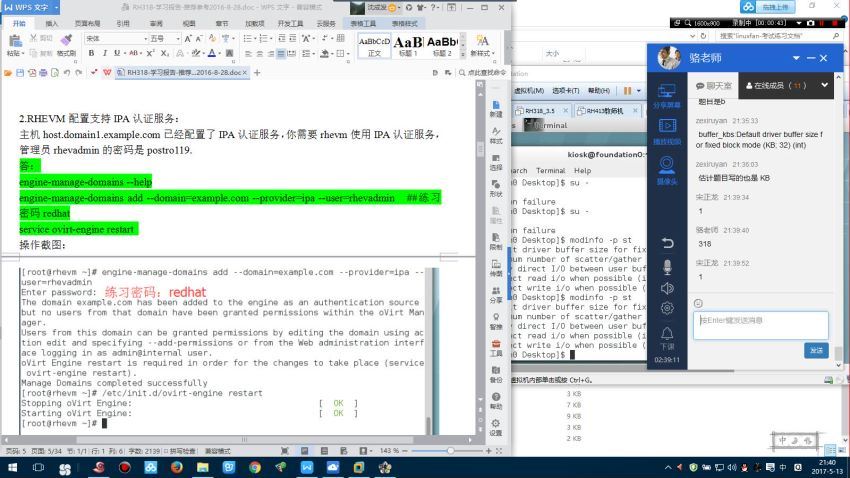
Task: Toggle Italic formatting in WPS
Action: point(104,53)
